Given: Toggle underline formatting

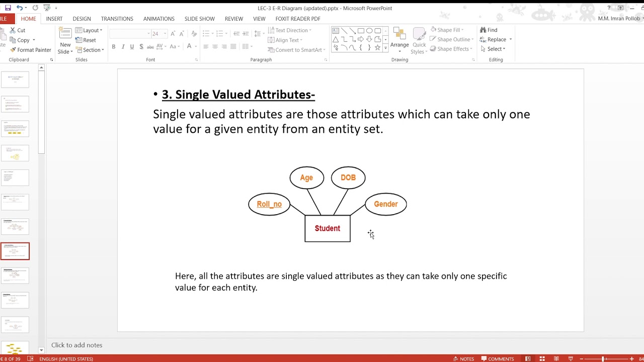Looking at the screenshot, I should (x=132, y=47).
